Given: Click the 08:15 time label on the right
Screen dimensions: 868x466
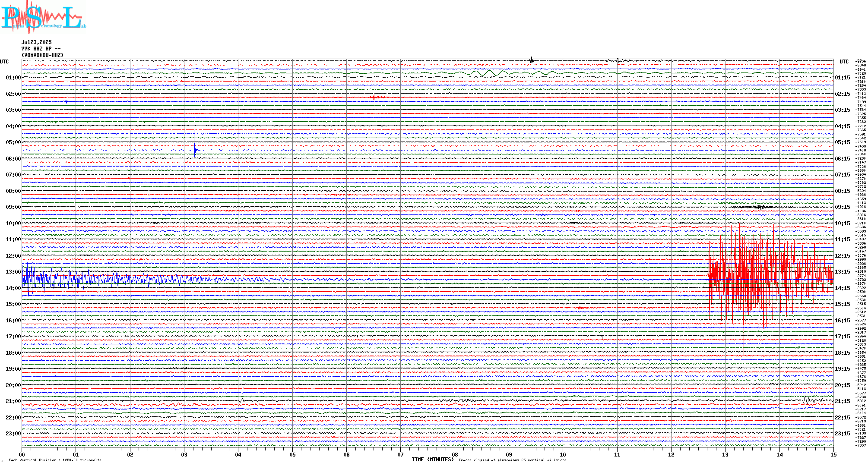Looking at the screenshot, I should (x=843, y=191).
